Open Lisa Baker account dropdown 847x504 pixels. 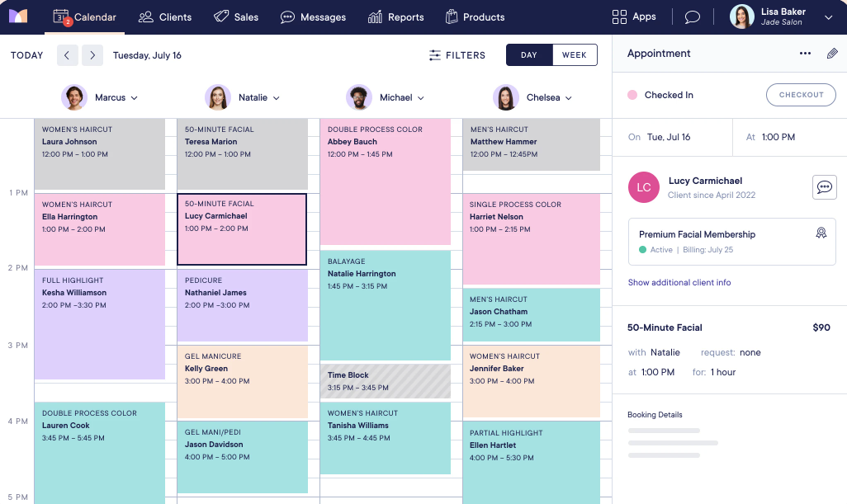(828, 17)
